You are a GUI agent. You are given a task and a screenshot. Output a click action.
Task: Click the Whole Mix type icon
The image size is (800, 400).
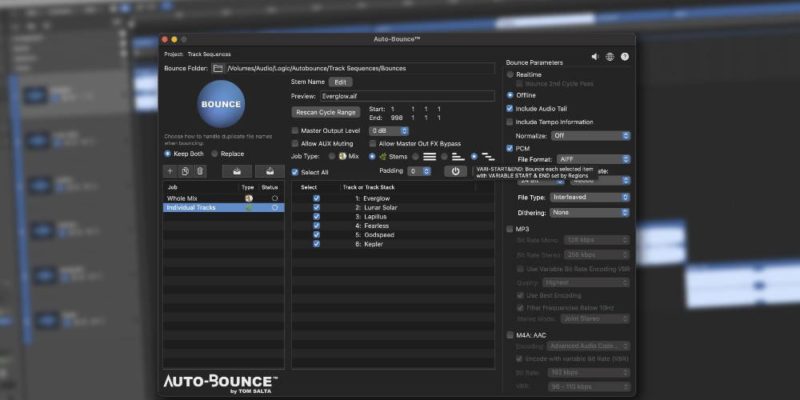(x=248, y=198)
